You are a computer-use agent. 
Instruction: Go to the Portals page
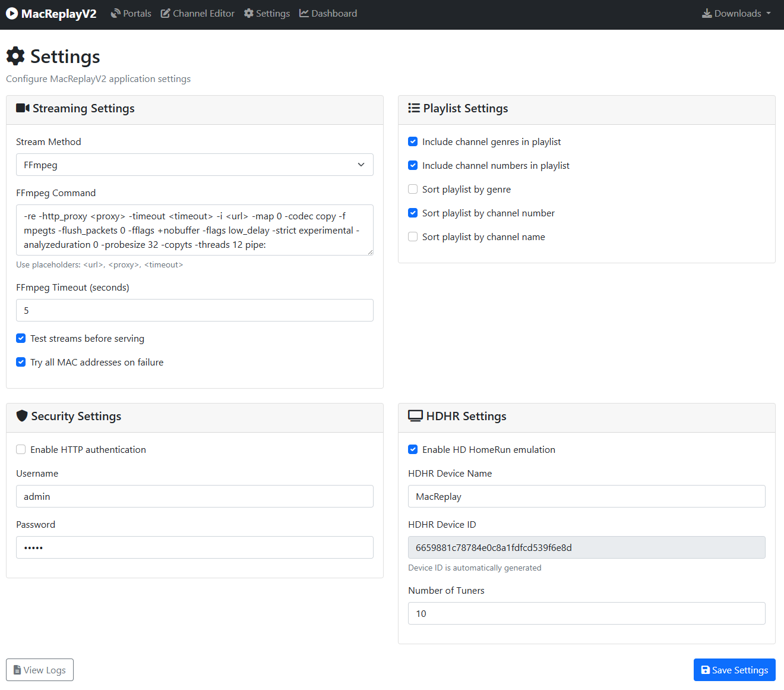tap(131, 13)
